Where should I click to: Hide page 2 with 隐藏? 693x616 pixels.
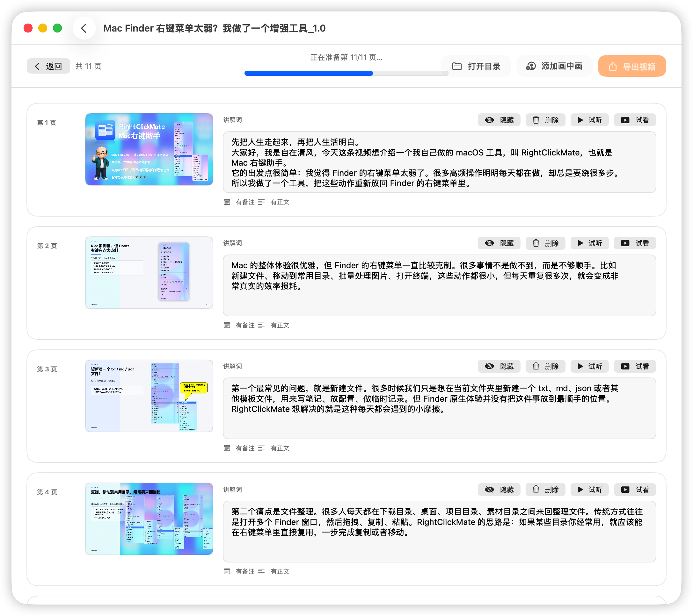point(499,243)
